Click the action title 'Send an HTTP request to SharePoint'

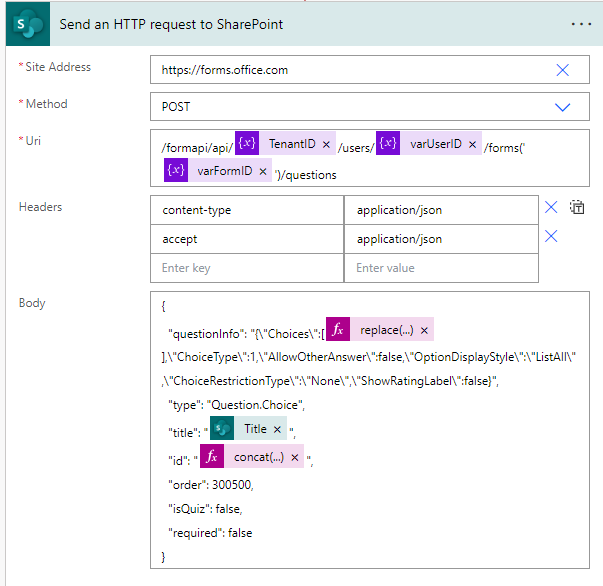click(171, 24)
